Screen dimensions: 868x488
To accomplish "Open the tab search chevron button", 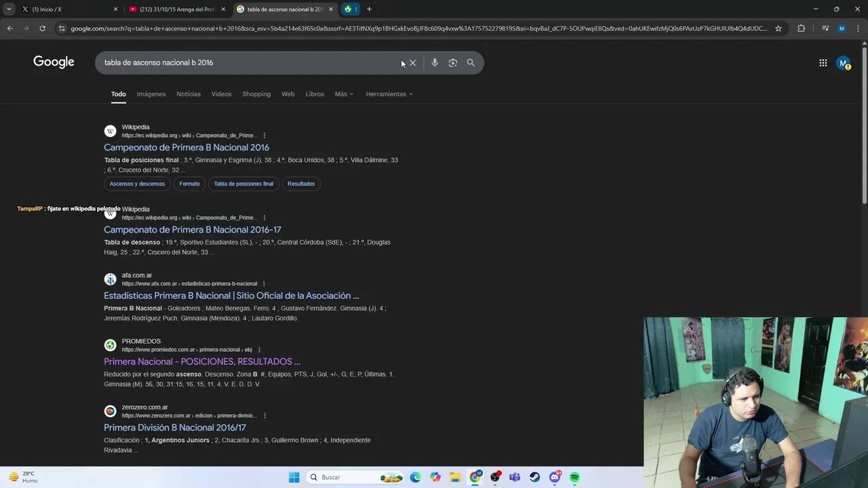I will (9, 9).
